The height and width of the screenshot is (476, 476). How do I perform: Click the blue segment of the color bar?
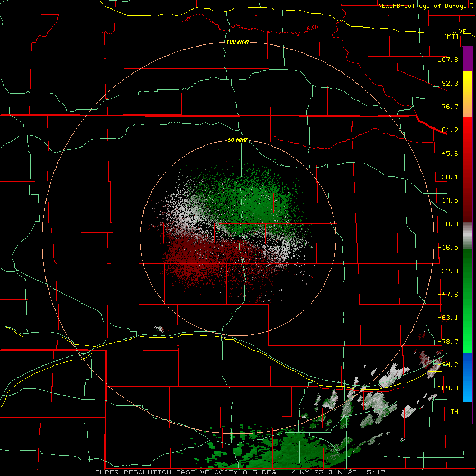[x=467, y=377]
